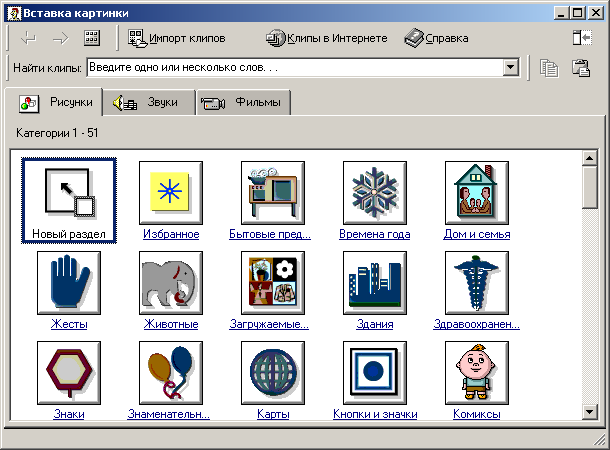The width and height of the screenshot is (610, 450).
Task: Click the scroll down arrow of category list
Action: [590, 411]
